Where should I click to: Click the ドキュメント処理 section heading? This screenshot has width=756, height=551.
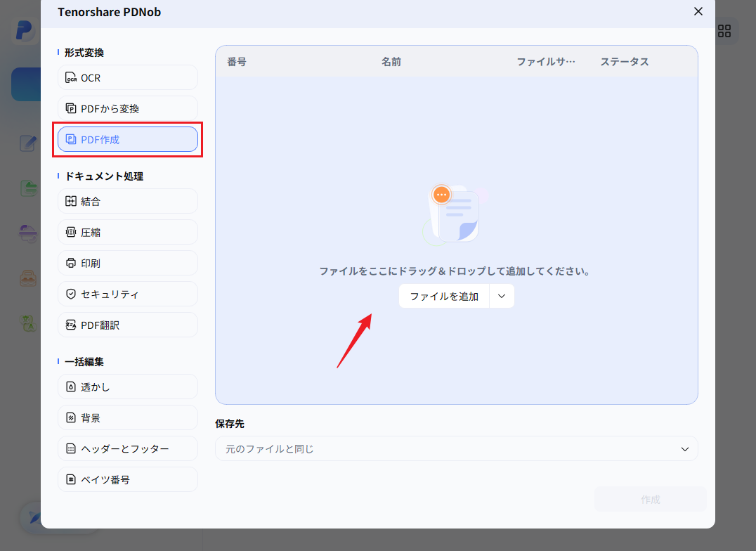coord(104,176)
